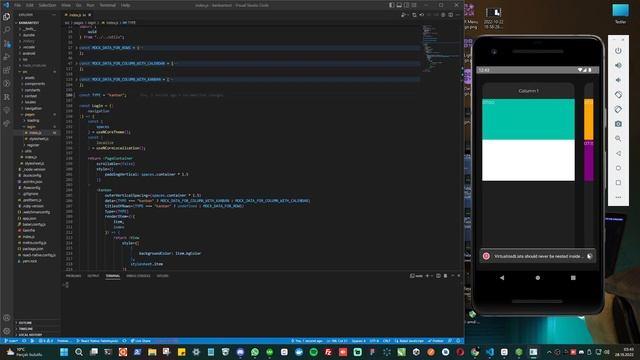Click the Live Share status bar button
640x360 pixels.
(140, 341)
